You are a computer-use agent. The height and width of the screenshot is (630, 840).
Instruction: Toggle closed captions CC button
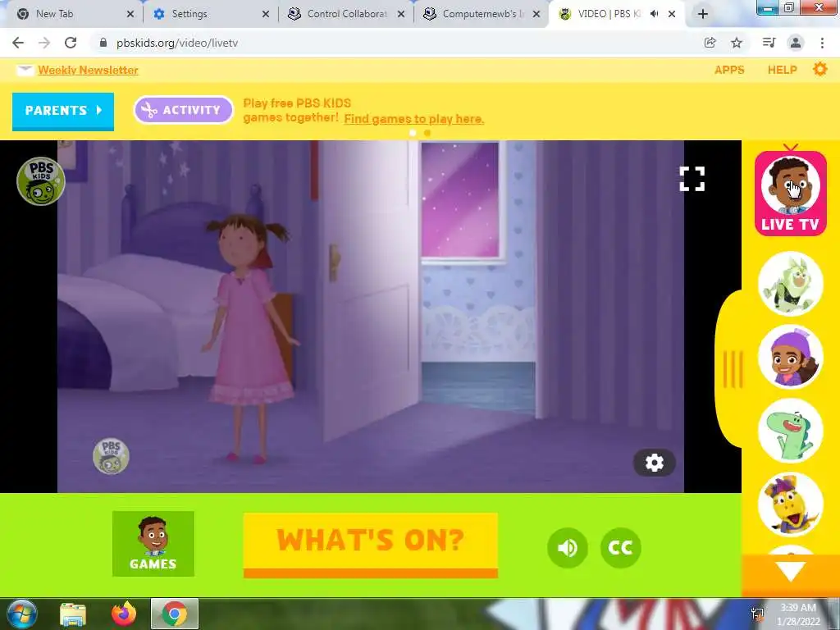[620, 547]
